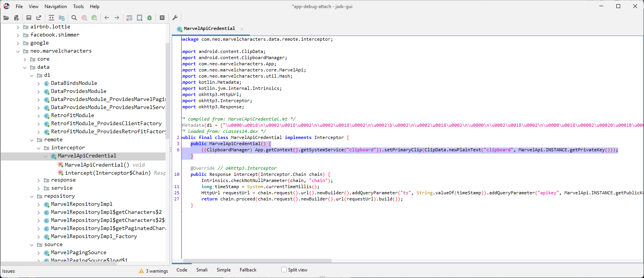This screenshot has width=644, height=278.
Task: Expand the DataBindsModule class node
Action: click(x=39, y=83)
